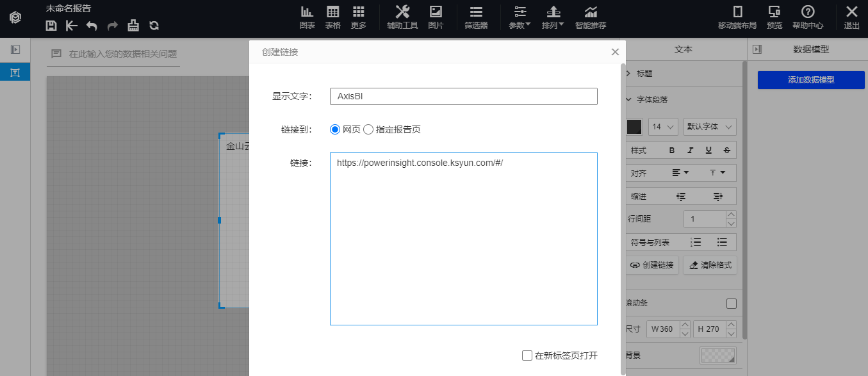Click the data question search input

coord(114,54)
